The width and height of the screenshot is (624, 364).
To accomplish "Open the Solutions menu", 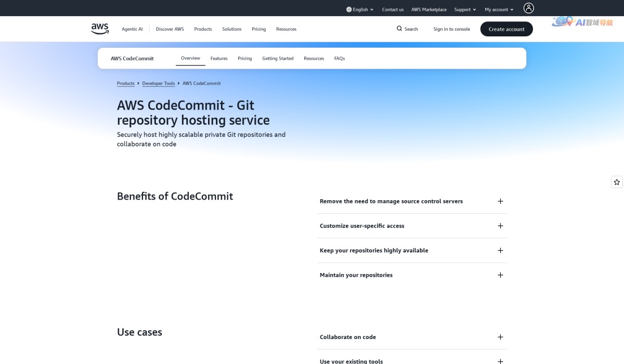I will (x=232, y=29).
